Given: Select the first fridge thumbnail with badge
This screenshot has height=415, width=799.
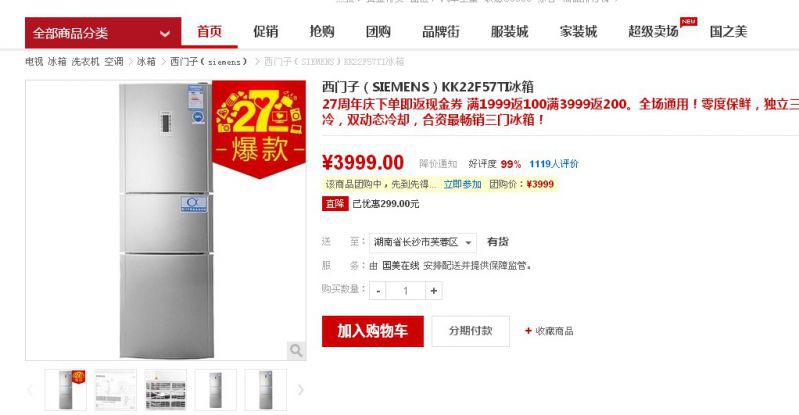Looking at the screenshot, I should [x=65, y=390].
